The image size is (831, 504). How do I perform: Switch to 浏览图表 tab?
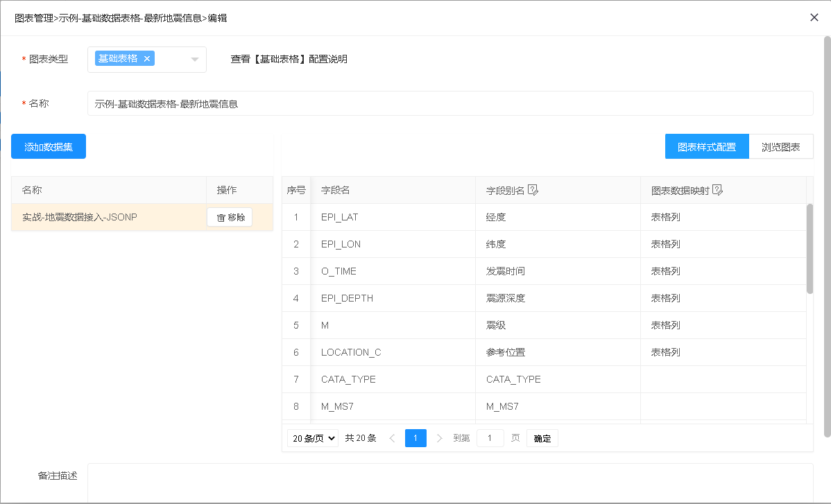(x=781, y=147)
